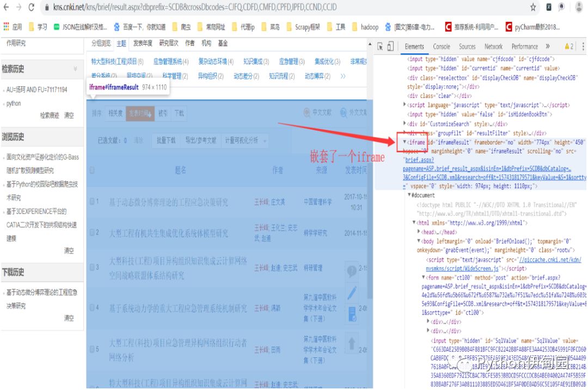Open the 计量可视化分析 dropdown
This screenshot has width=588, height=390.
(245, 140)
